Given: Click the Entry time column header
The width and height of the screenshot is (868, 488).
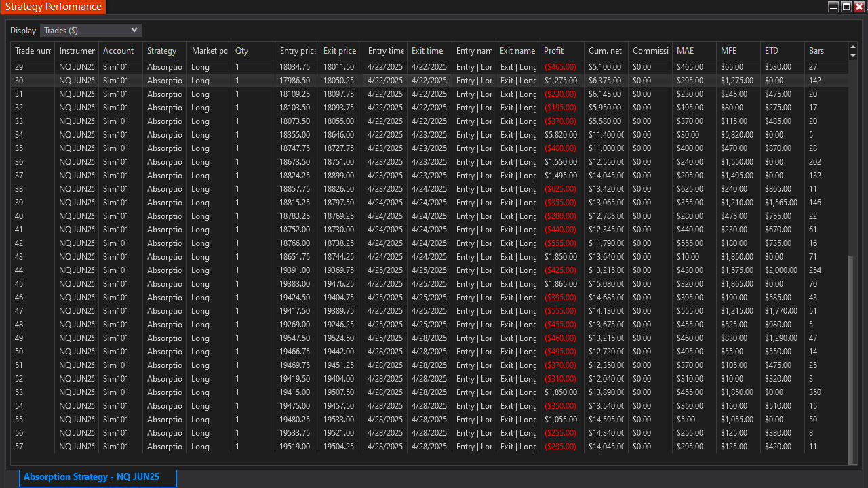Looking at the screenshot, I should [385, 51].
